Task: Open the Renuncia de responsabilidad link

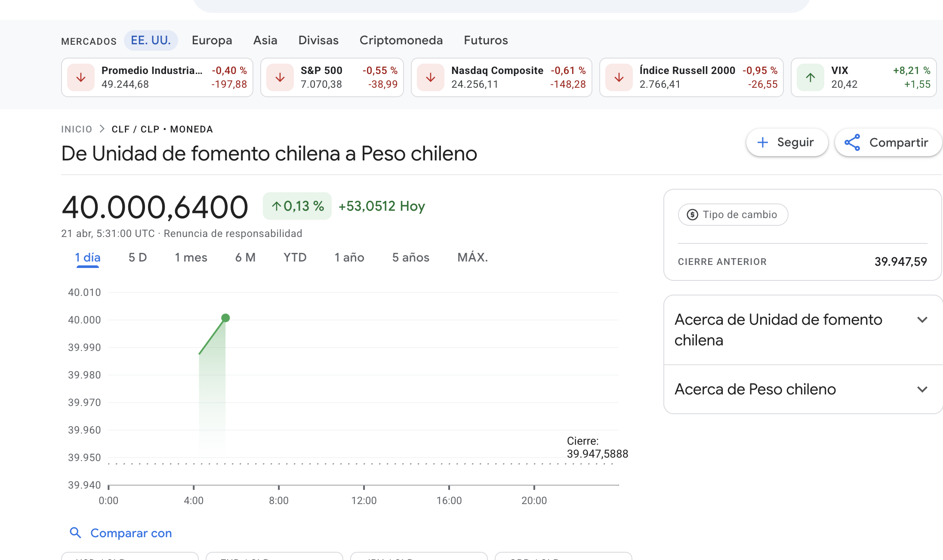Action: click(233, 234)
